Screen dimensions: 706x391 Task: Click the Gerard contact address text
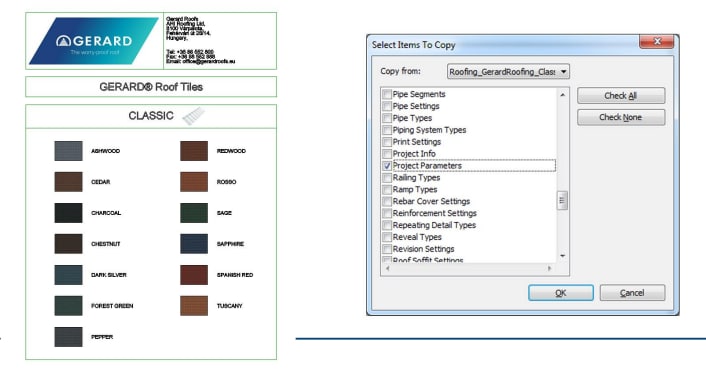[x=200, y=41]
